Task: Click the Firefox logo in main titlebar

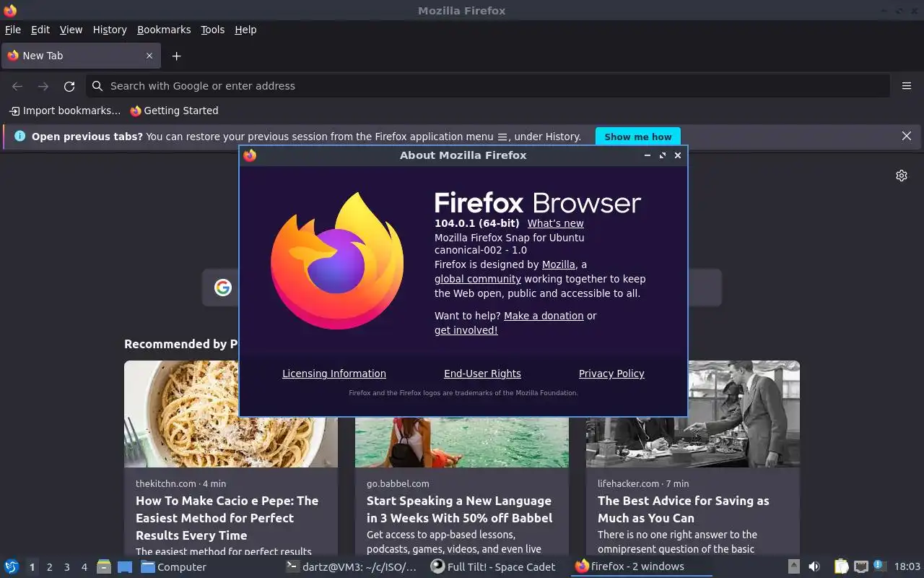Action: pos(10,10)
